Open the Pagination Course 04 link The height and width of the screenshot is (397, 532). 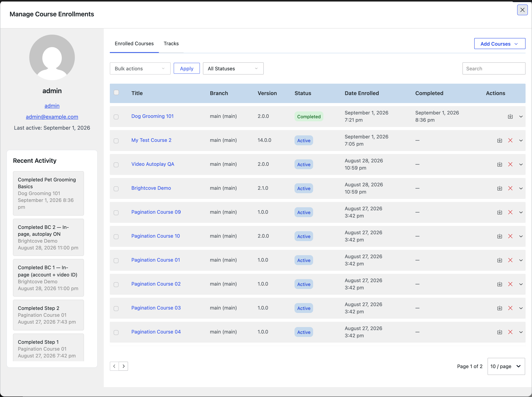156,332
